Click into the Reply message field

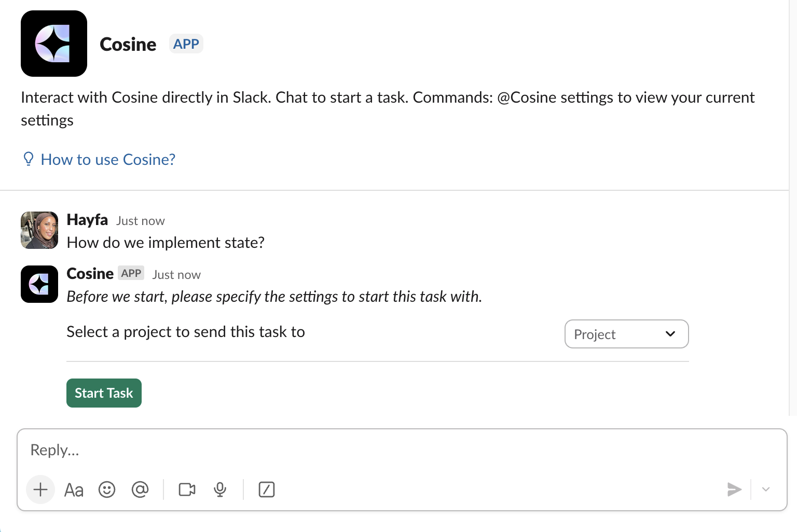point(363,450)
